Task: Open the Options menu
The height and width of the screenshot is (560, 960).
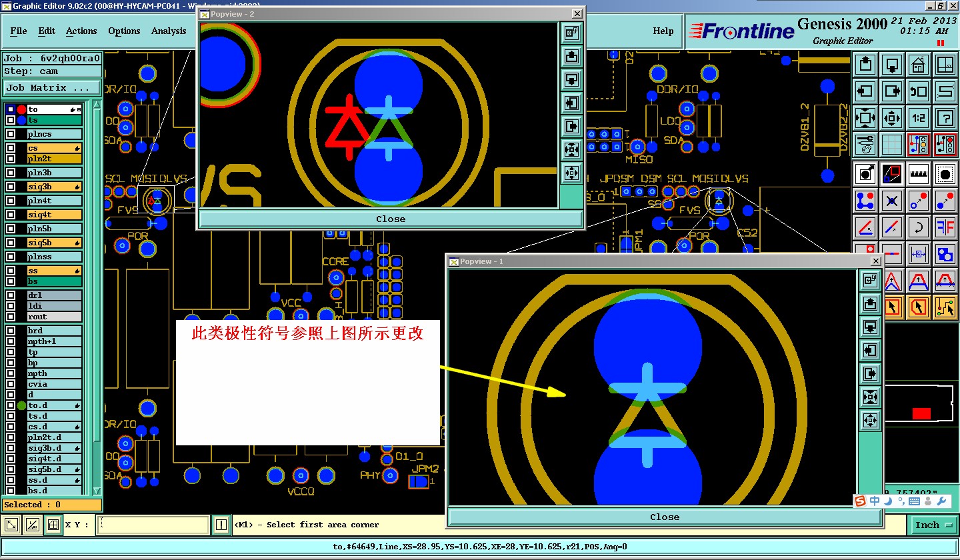Action: click(x=124, y=31)
